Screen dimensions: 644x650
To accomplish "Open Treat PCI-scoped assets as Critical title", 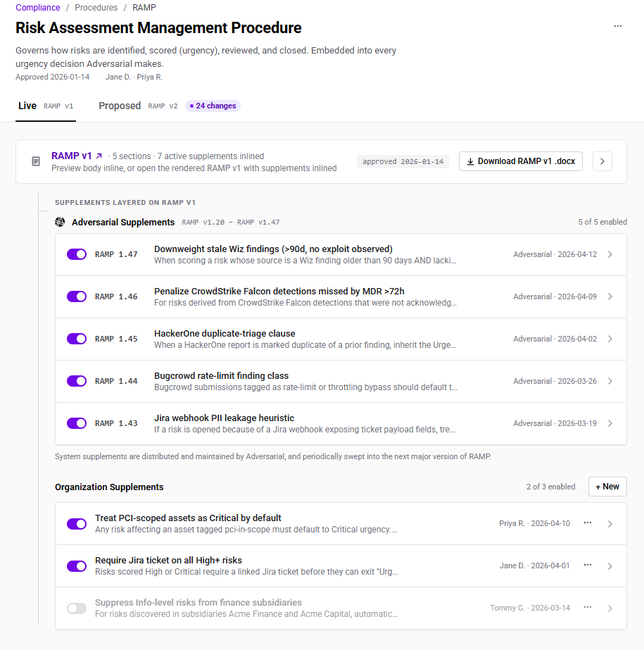I will pos(188,518).
